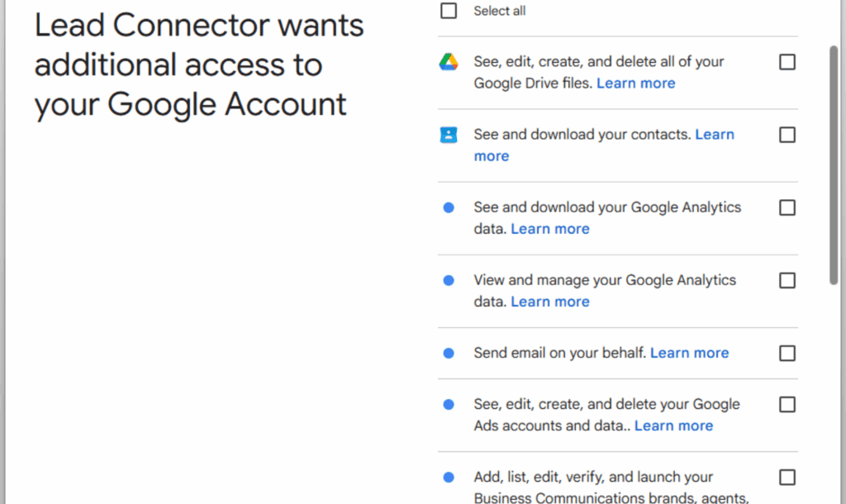Click the Contacts icon beside contacts permission
The height and width of the screenshot is (504, 846).
449,135
